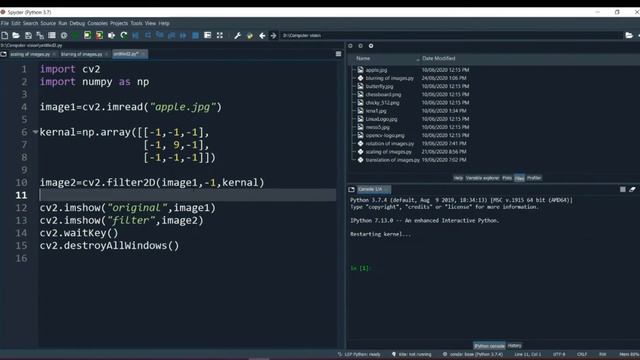
Task: Click conda base environment status entry
Action: click(472, 354)
